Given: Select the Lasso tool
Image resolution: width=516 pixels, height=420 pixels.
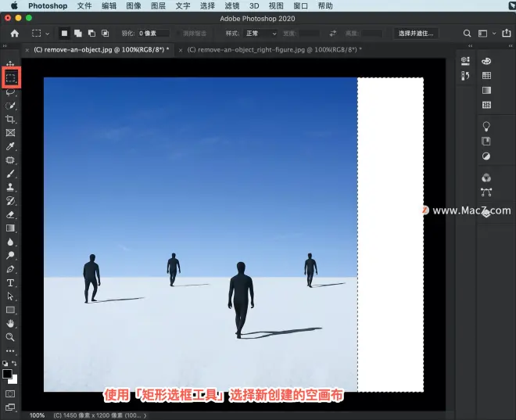Looking at the screenshot, I should [x=10, y=92].
